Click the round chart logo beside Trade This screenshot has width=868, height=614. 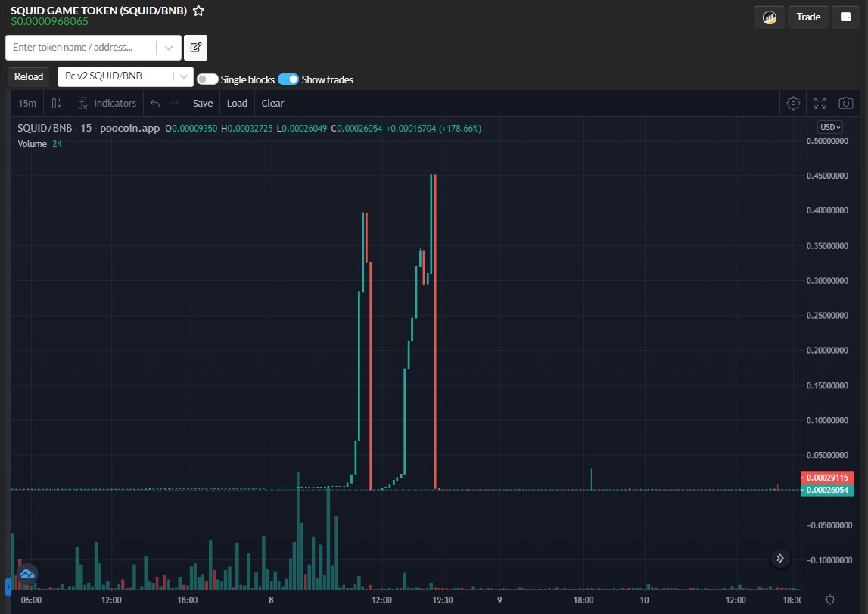[769, 17]
